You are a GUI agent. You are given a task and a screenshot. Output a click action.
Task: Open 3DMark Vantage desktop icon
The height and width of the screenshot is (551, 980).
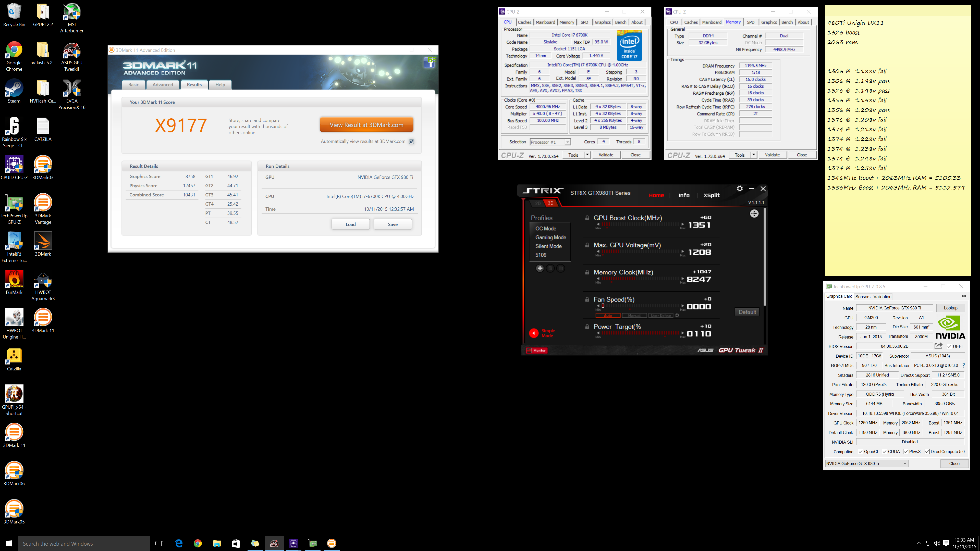pyautogui.click(x=43, y=209)
